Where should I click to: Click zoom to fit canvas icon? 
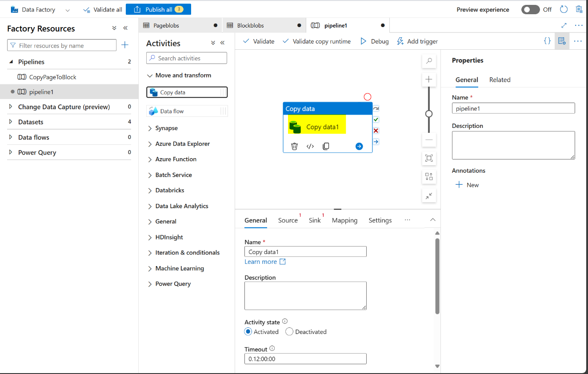click(429, 158)
